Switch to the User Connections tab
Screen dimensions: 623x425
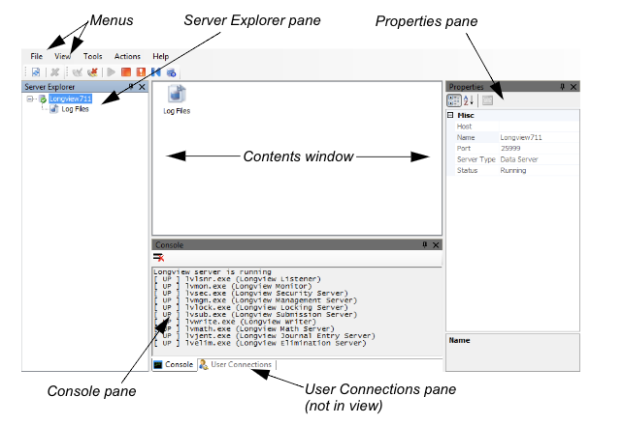tap(236, 365)
